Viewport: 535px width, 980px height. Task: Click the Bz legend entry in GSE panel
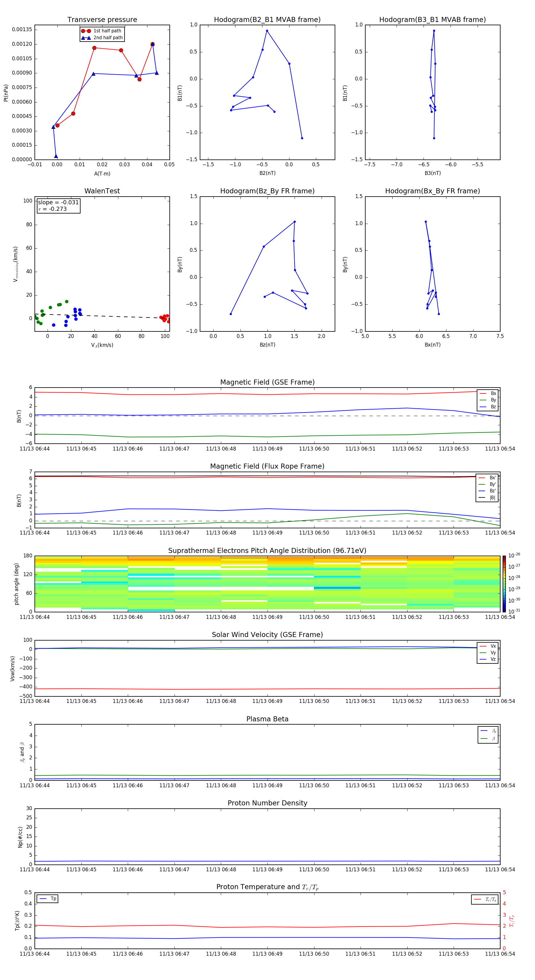pos(488,407)
